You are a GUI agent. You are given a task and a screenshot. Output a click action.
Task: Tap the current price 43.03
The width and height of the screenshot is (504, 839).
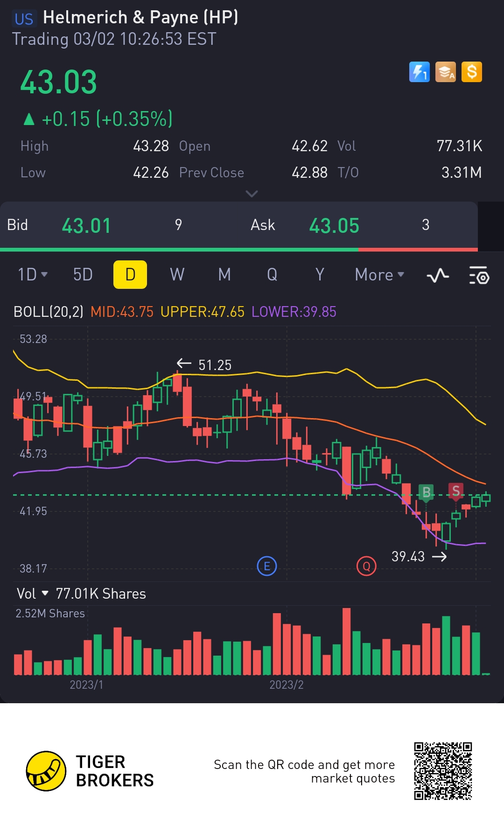(58, 82)
